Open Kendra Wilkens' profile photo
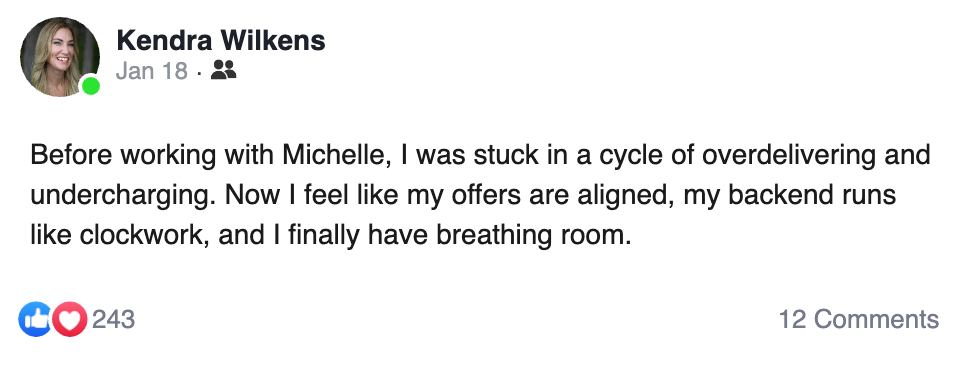 point(60,57)
